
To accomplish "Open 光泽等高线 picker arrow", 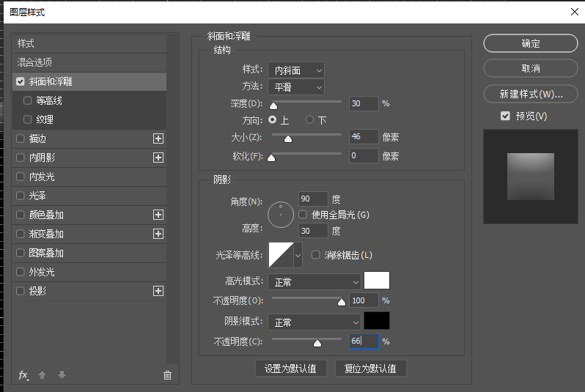I will 298,255.
